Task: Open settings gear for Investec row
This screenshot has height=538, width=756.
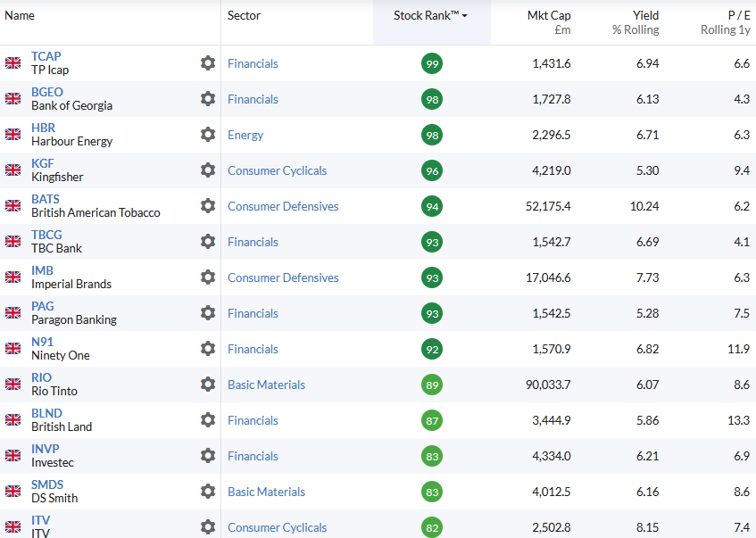Action: point(208,455)
